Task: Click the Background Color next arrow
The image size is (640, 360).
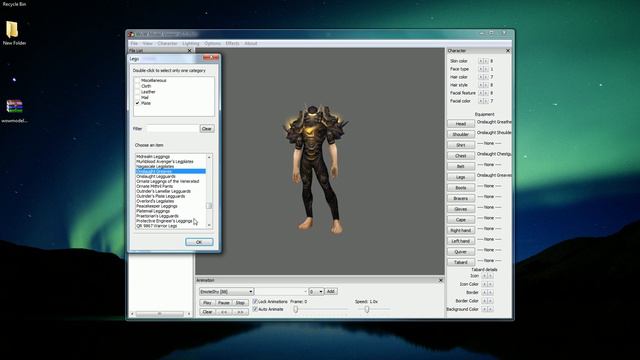Action: coord(490,309)
